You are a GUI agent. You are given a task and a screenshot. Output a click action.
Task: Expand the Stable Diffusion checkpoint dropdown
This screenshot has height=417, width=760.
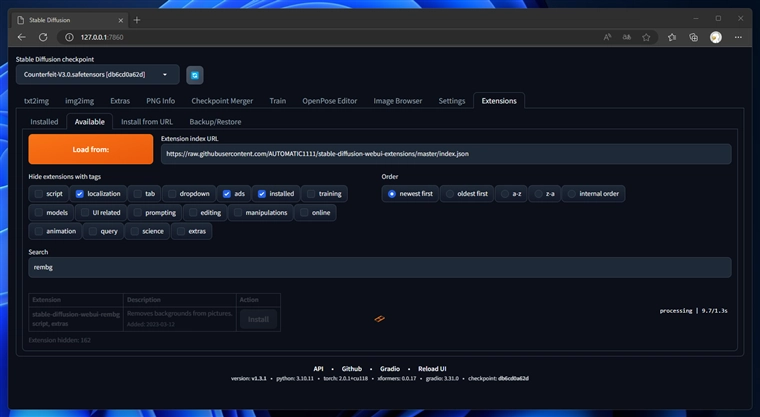tap(97, 75)
